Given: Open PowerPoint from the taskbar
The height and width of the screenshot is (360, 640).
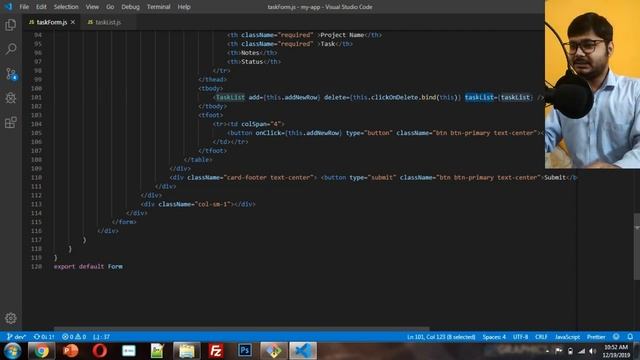Looking at the screenshot, I should coord(71,351).
